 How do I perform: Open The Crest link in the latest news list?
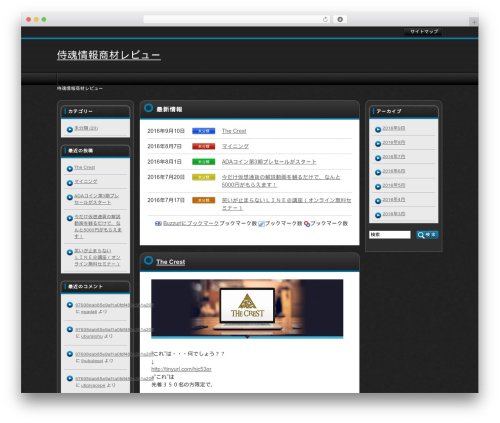point(234,131)
